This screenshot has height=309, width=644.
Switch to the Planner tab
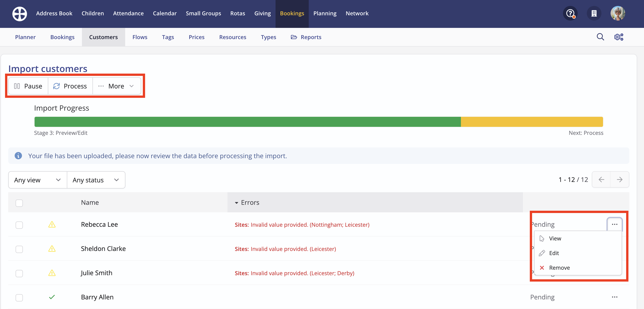tap(25, 37)
